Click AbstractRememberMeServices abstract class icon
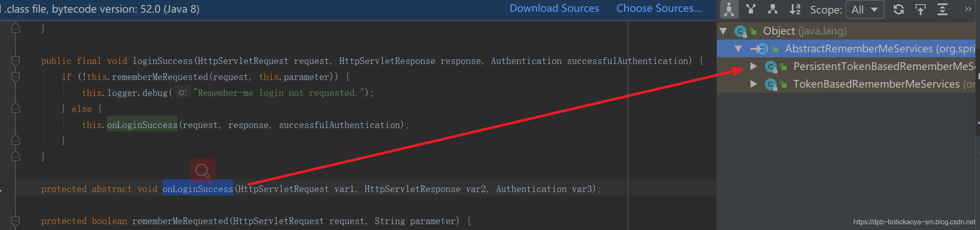Viewport: 980px width, 230px height. pyautogui.click(x=762, y=49)
